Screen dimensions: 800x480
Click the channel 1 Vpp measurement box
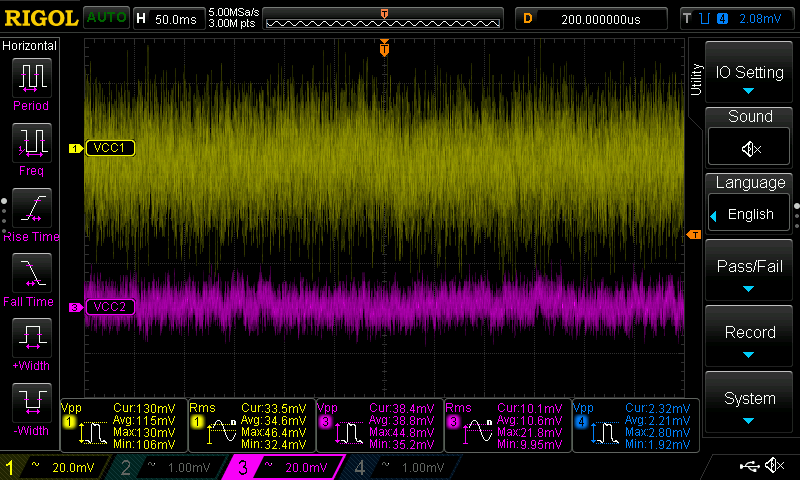[124, 425]
